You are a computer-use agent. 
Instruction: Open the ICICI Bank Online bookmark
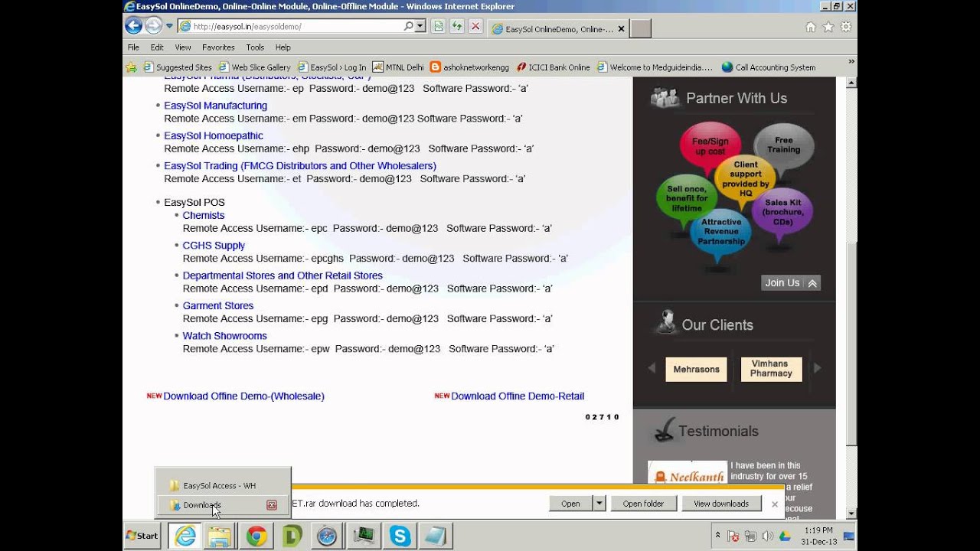click(553, 67)
